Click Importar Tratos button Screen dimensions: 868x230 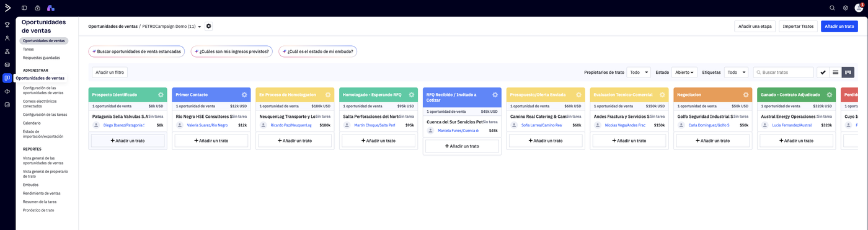point(798,27)
